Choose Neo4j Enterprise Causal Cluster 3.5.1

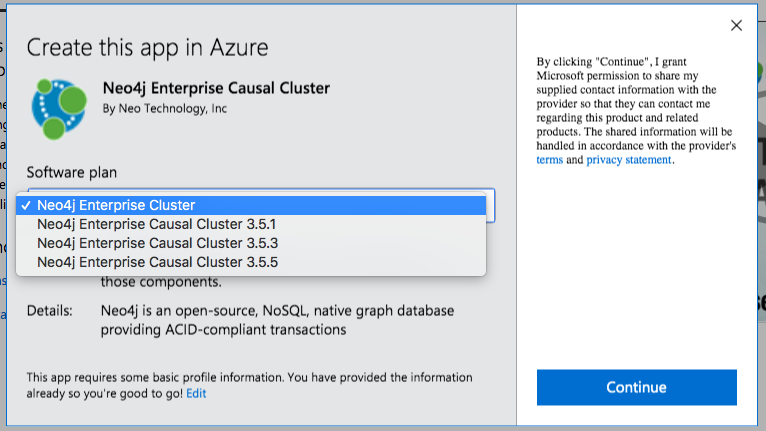[x=157, y=224]
